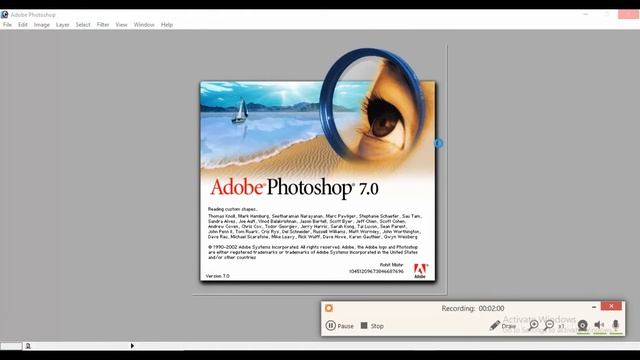Open the Filter menu
The height and width of the screenshot is (360, 640).
pyautogui.click(x=103, y=25)
